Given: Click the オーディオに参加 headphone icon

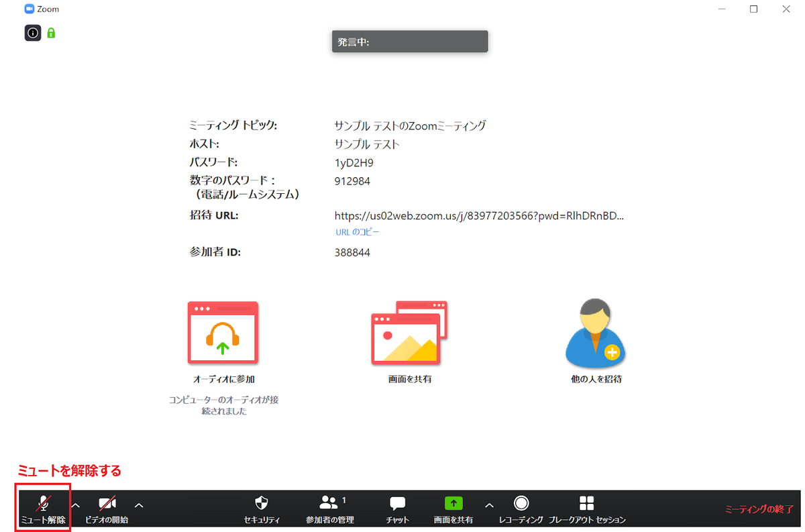Looking at the screenshot, I should click(x=223, y=333).
